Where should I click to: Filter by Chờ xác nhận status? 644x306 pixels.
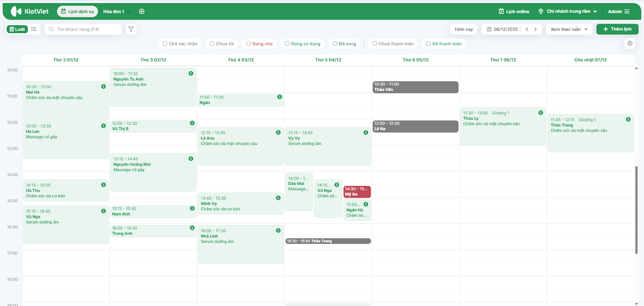pos(180,44)
